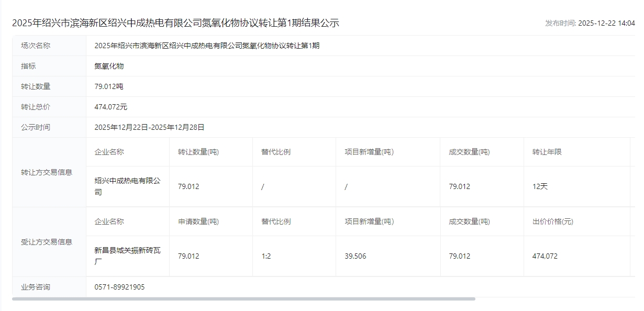Click the 业务咨询 row label
This screenshot has height=311, width=644.
[36, 287]
